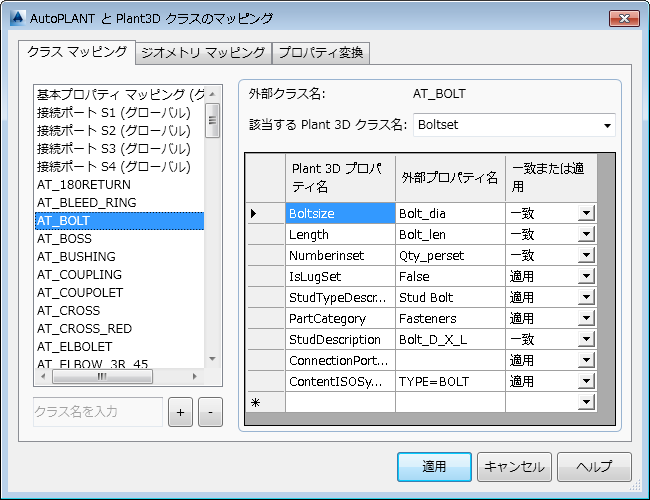Select the Stud Bolt cell
The width and height of the screenshot is (650, 500).
click(x=450, y=298)
